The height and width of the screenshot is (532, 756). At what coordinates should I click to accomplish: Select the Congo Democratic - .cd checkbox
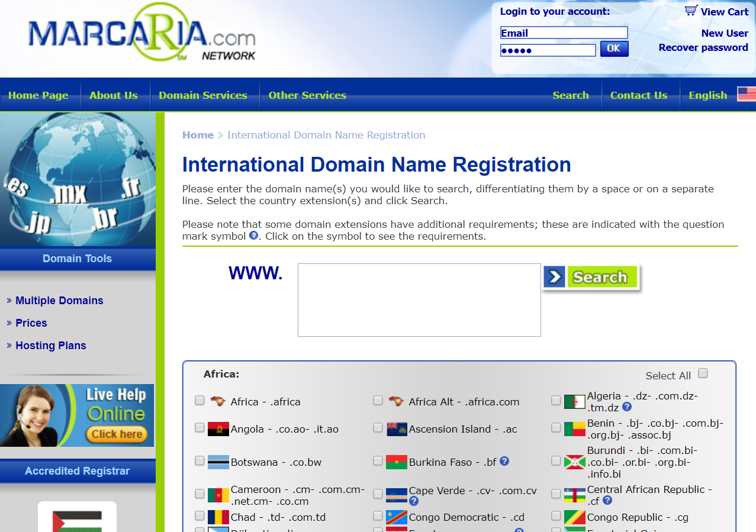(378, 516)
